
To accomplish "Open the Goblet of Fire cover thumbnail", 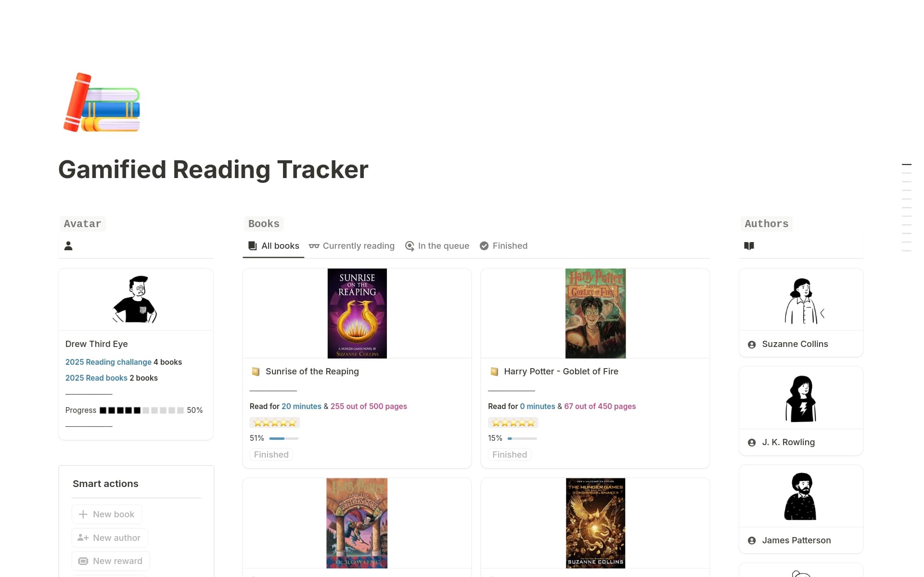I will click(x=595, y=313).
